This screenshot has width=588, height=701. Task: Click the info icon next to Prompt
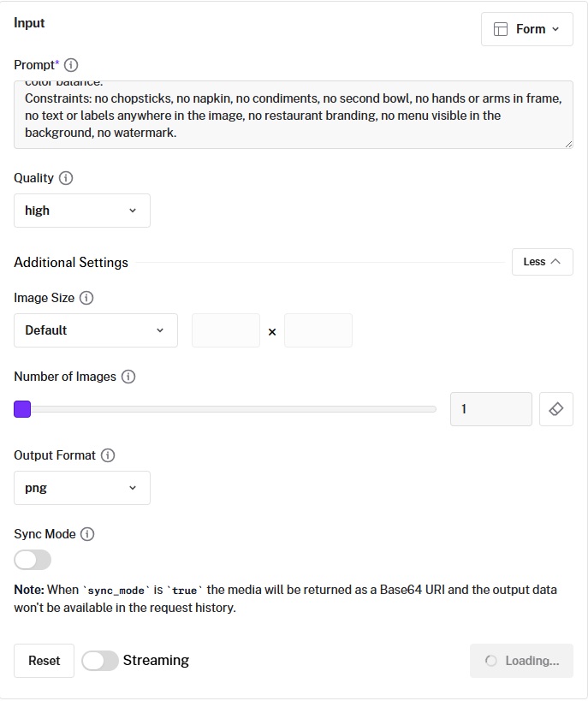pos(72,65)
